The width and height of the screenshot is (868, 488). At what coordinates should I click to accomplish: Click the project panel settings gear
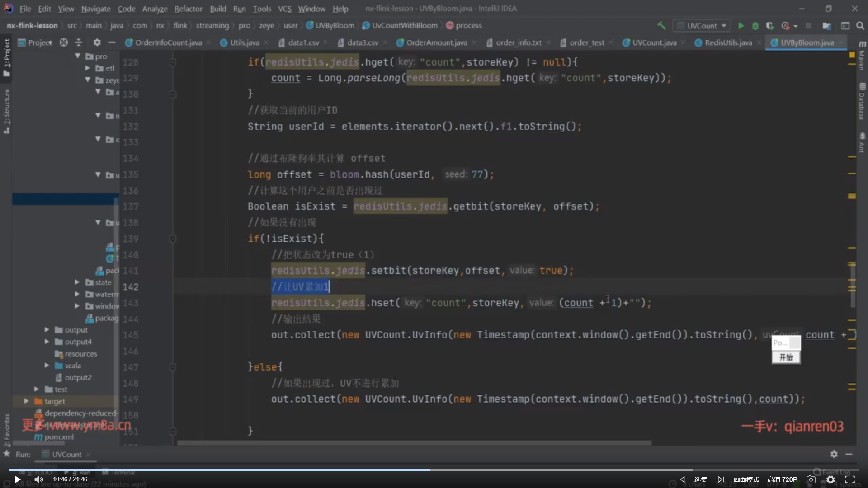pyautogui.click(x=97, y=42)
